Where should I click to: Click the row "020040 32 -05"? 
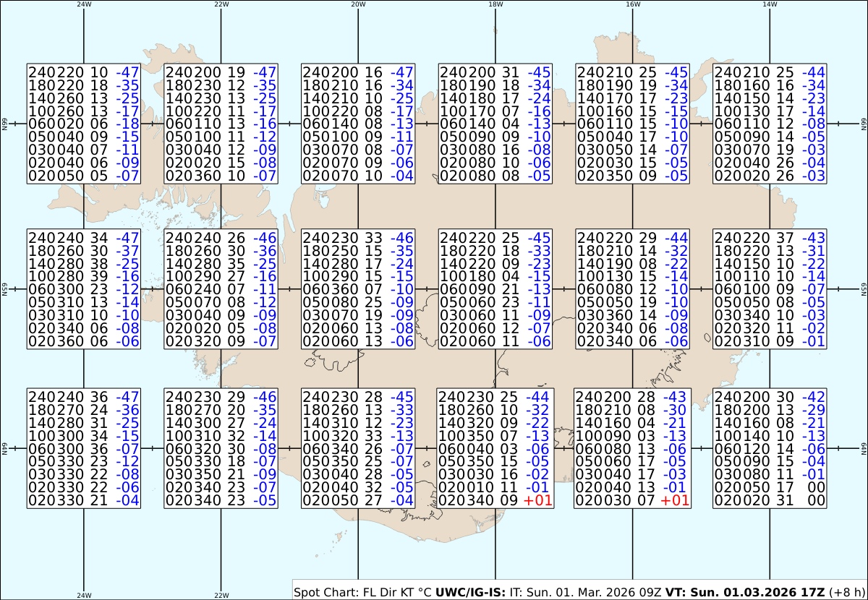(358, 487)
